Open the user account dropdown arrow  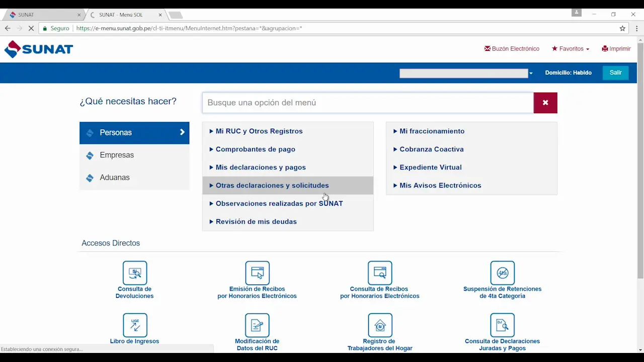pyautogui.click(x=531, y=73)
